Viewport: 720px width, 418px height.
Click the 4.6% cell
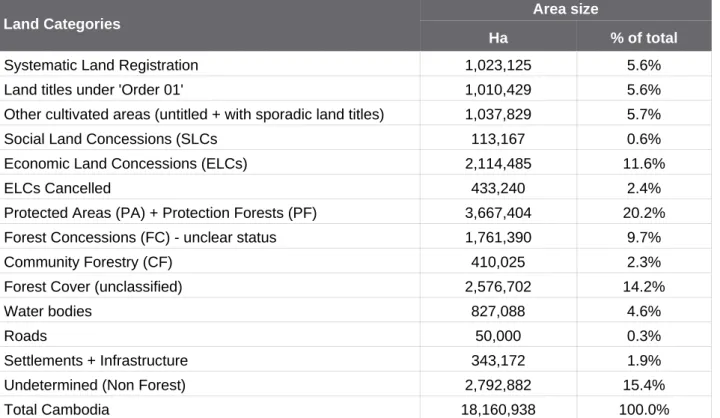click(x=644, y=311)
